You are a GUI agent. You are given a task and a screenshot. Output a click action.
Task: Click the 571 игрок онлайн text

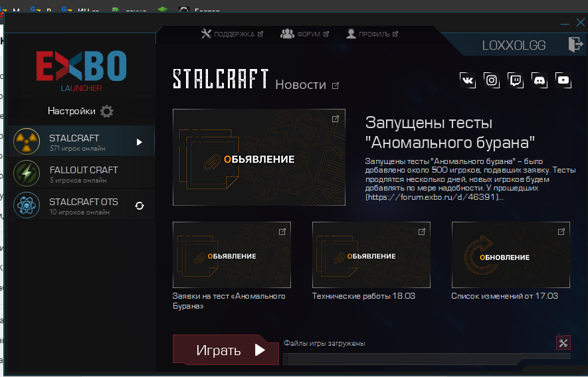(78, 149)
